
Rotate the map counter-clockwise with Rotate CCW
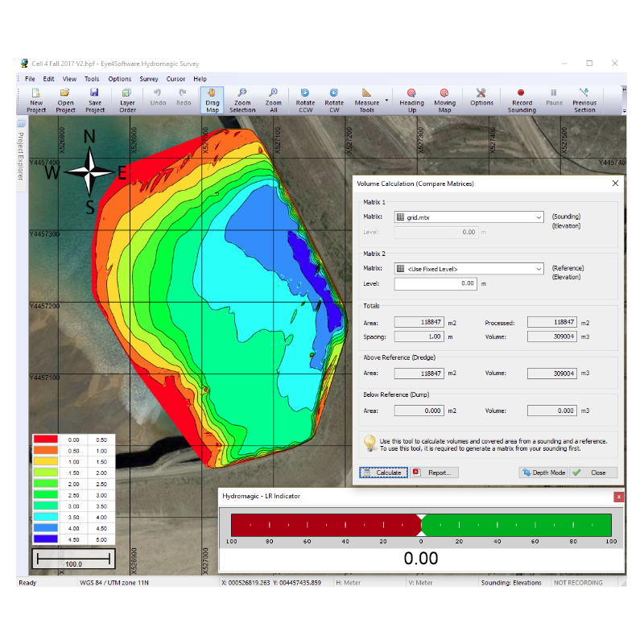304,100
